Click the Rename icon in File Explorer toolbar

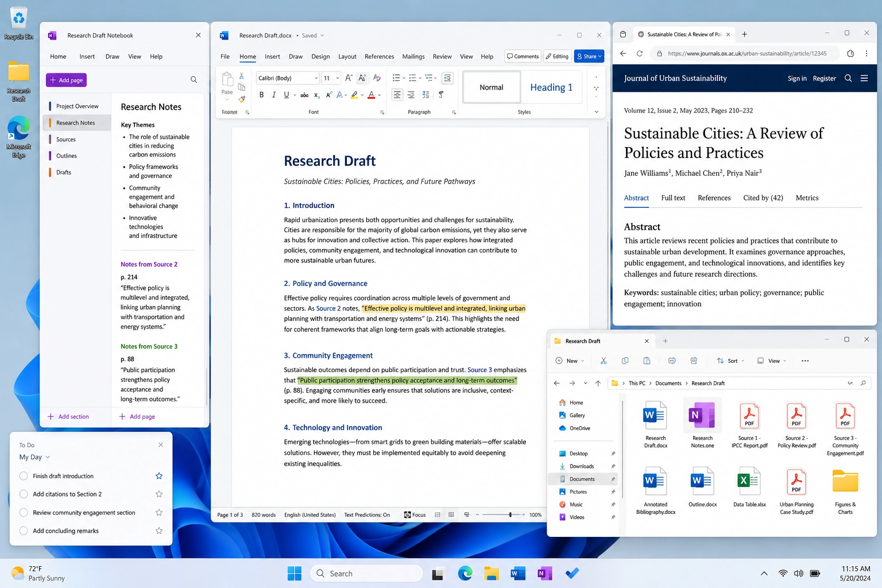coord(672,361)
